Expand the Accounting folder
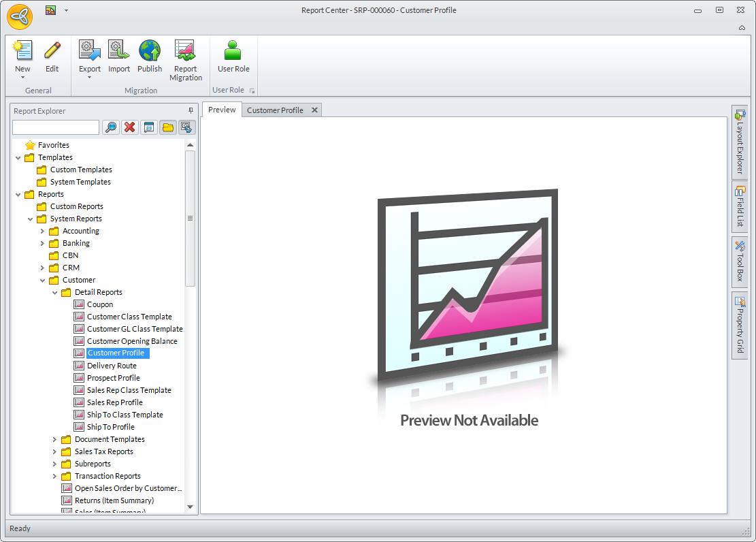The image size is (756, 542). (x=42, y=232)
